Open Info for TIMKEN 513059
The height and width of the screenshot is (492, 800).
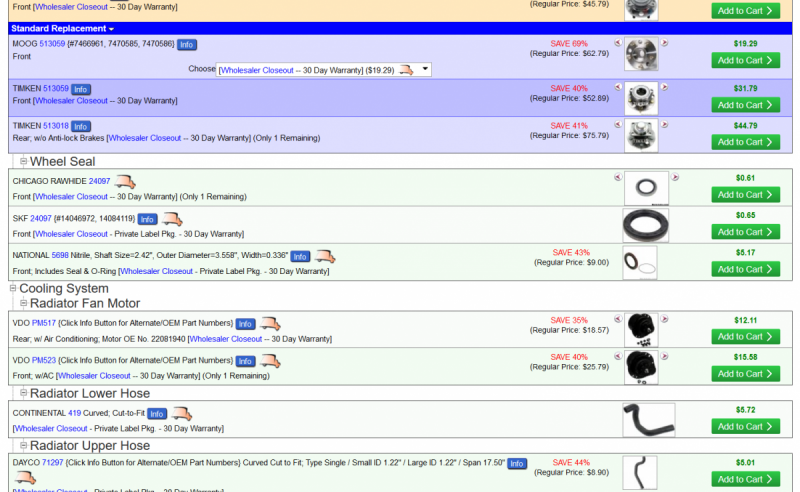click(x=81, y=89)
